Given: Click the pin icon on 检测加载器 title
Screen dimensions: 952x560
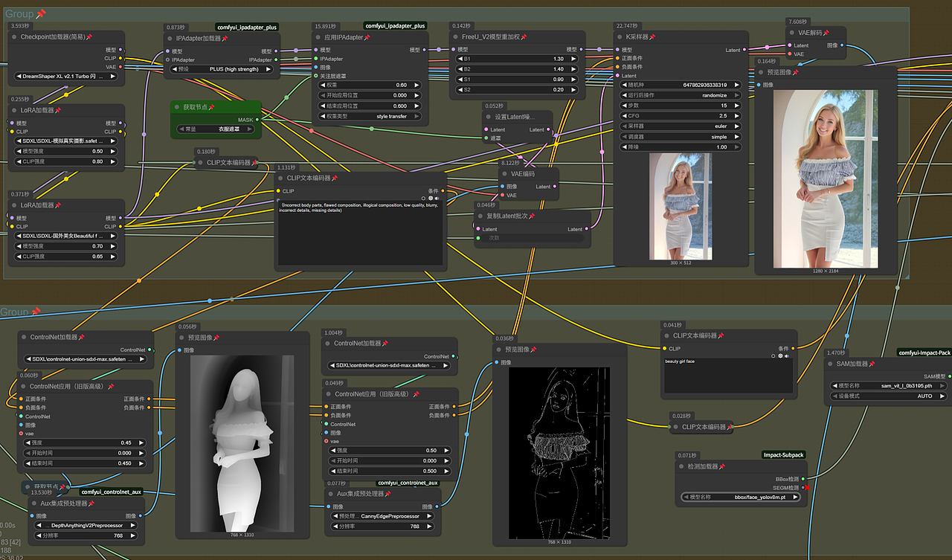Looking at the screenshot, I should tap(722, 466).
